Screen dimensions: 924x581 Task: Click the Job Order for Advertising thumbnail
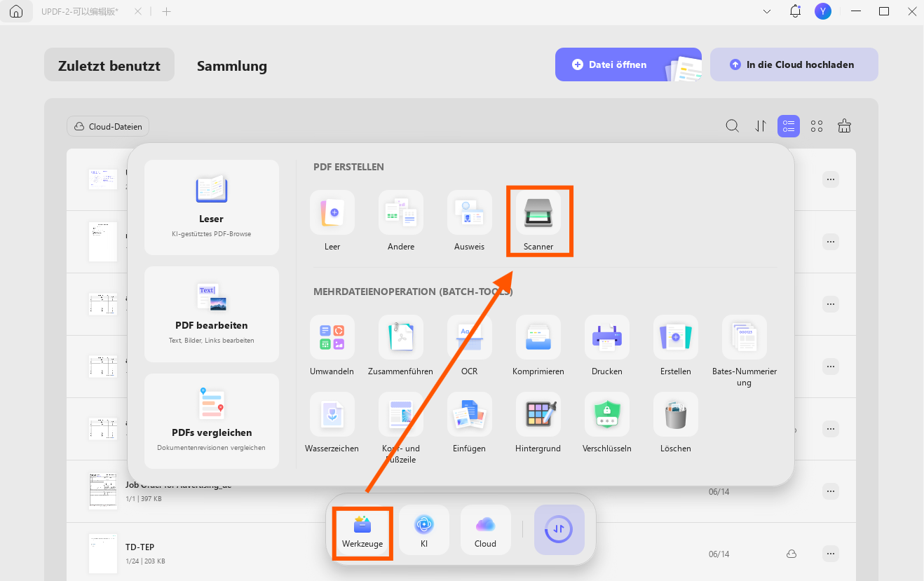pyautogui.click(x=102, y=491)
